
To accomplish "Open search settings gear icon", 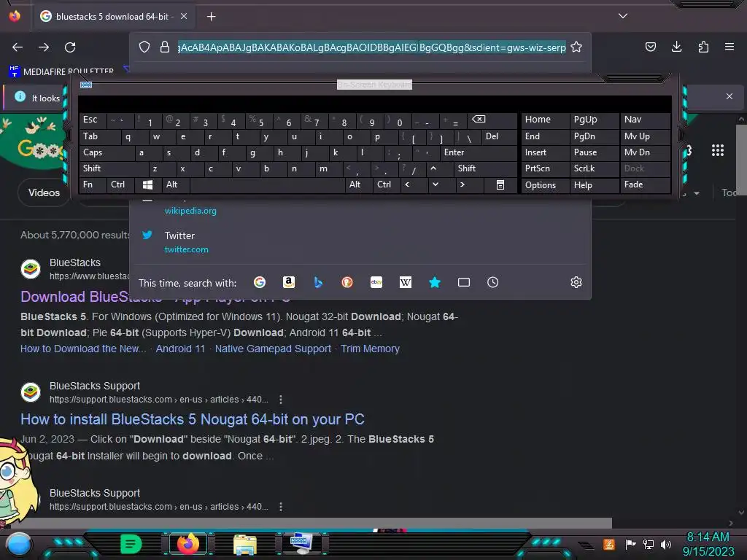I will 576,282.
